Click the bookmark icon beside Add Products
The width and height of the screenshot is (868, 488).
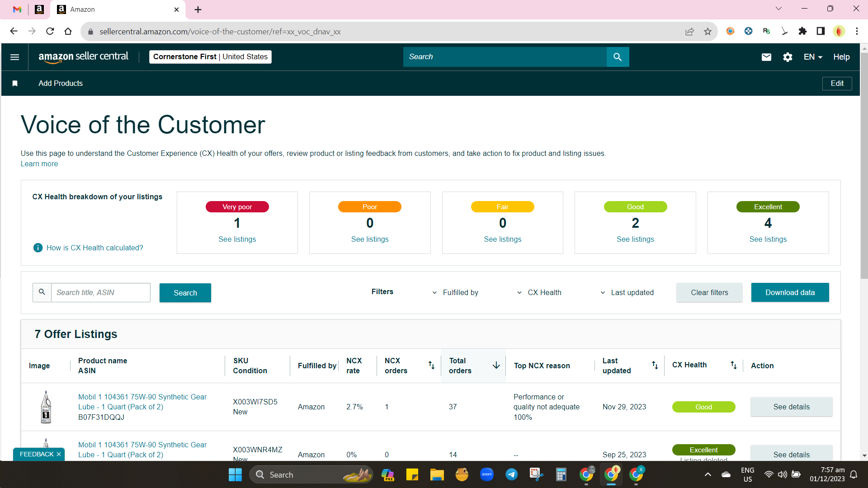coord(15,83)
